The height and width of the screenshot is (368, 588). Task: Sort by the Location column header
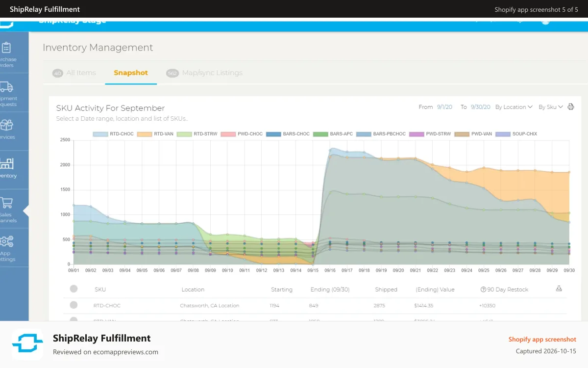193,289
